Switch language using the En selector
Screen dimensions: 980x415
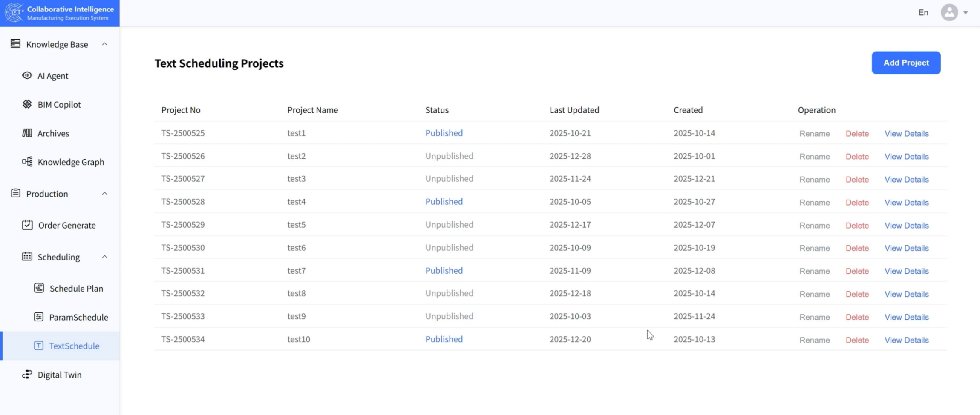tap(923, 12)
